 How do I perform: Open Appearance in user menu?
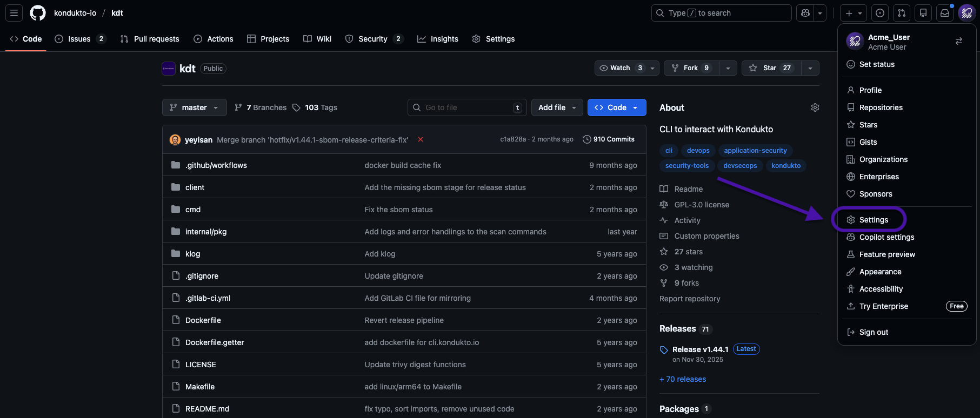coord(907,272)
